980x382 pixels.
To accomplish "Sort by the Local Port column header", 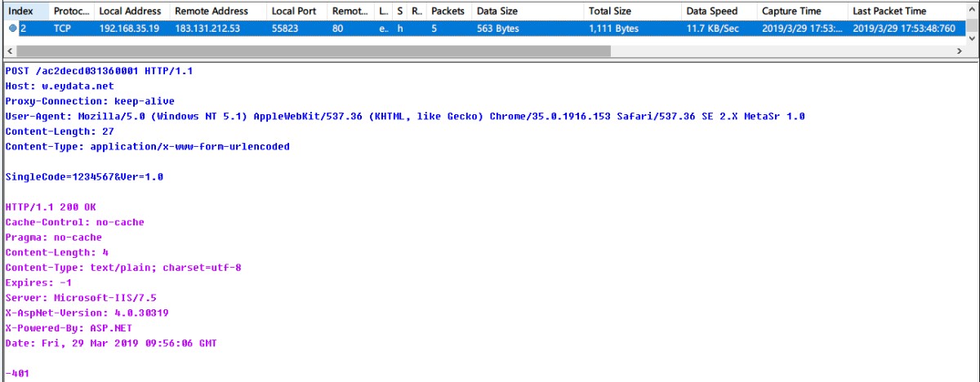I will pyautogui.click(x=296, y=11).
